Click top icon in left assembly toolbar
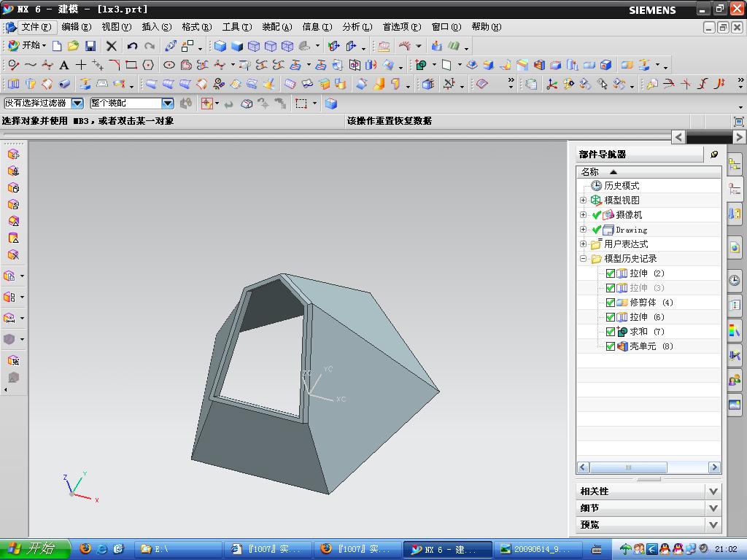The height and width of the screenshot is (560, 747). coord(13,155)
